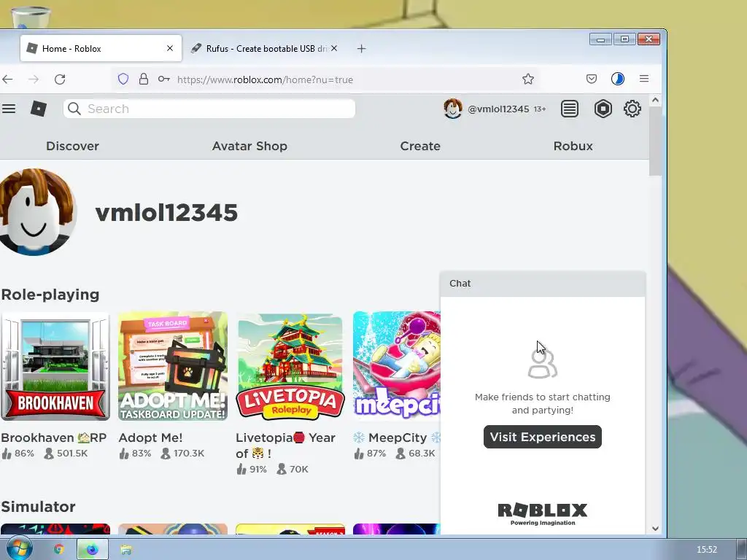Click the MeepCity title text
Screen dimensions: 747x560
(x=398, y=437)
